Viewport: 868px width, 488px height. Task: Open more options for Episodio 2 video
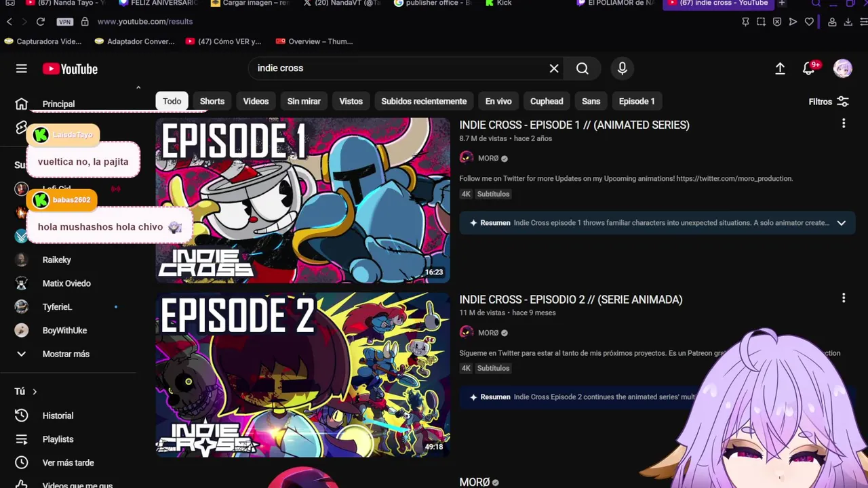pyautogui.click(x=844, y=298)
